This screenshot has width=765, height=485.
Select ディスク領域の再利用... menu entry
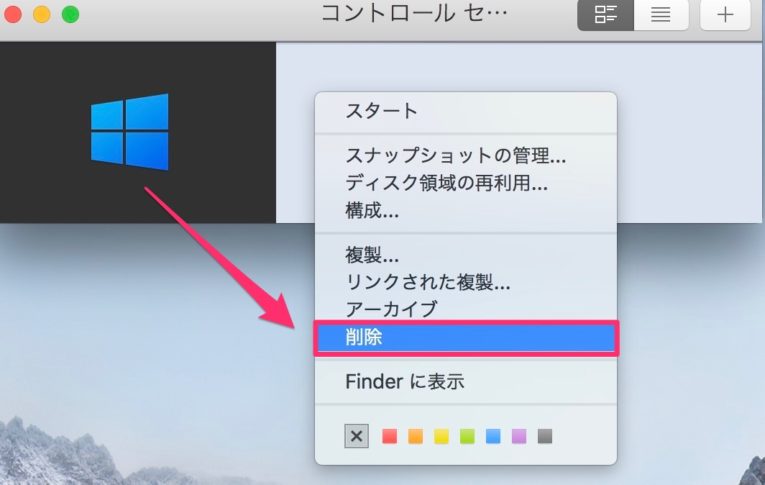tap(466, 183)
